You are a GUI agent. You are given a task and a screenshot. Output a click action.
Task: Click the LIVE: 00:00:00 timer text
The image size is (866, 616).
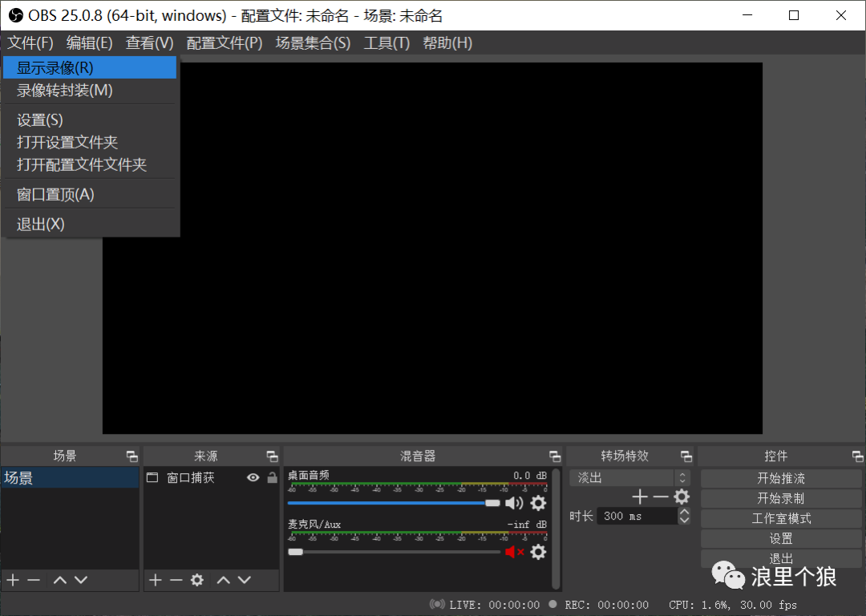click(x=494, y=605)
